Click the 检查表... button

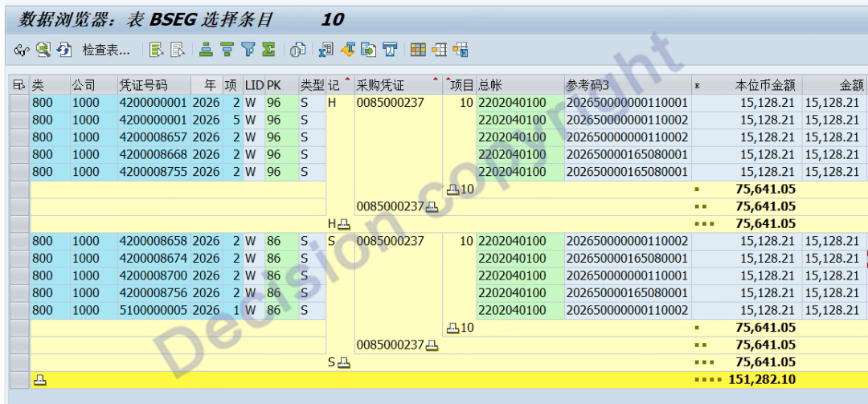click(x=105, y=50)
